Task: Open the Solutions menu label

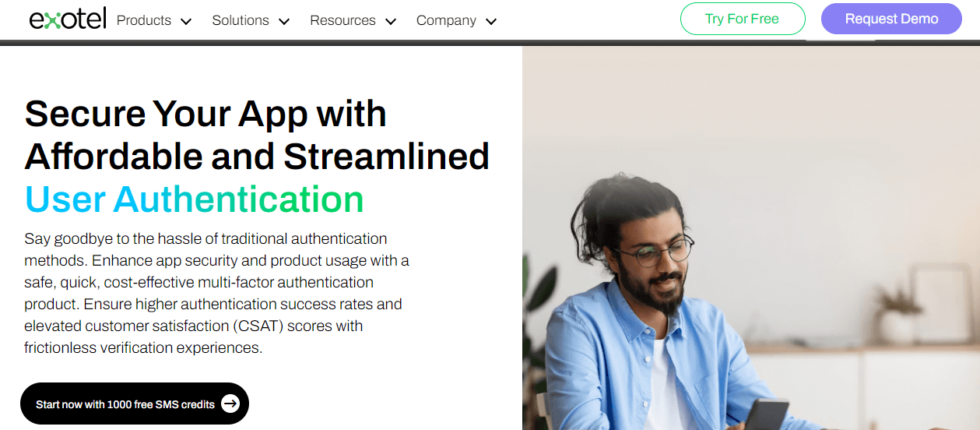Action: (x=241, y=20)
